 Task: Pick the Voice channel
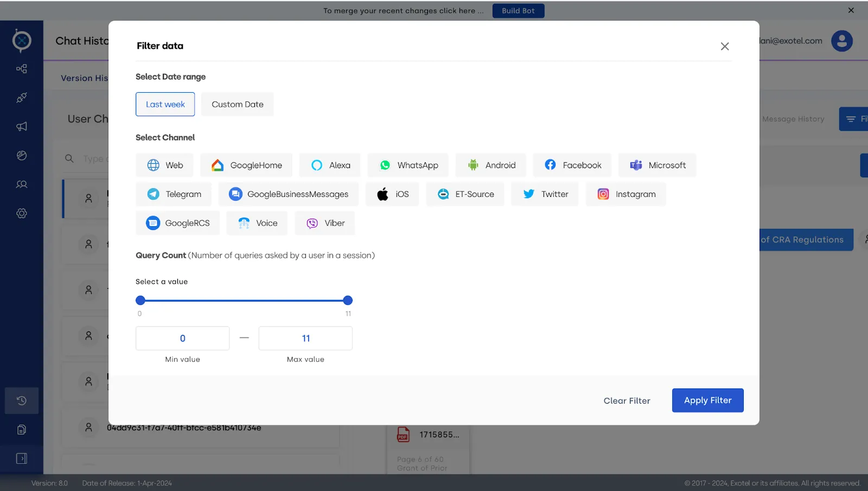pyautogui.click(x=257, y=223)
